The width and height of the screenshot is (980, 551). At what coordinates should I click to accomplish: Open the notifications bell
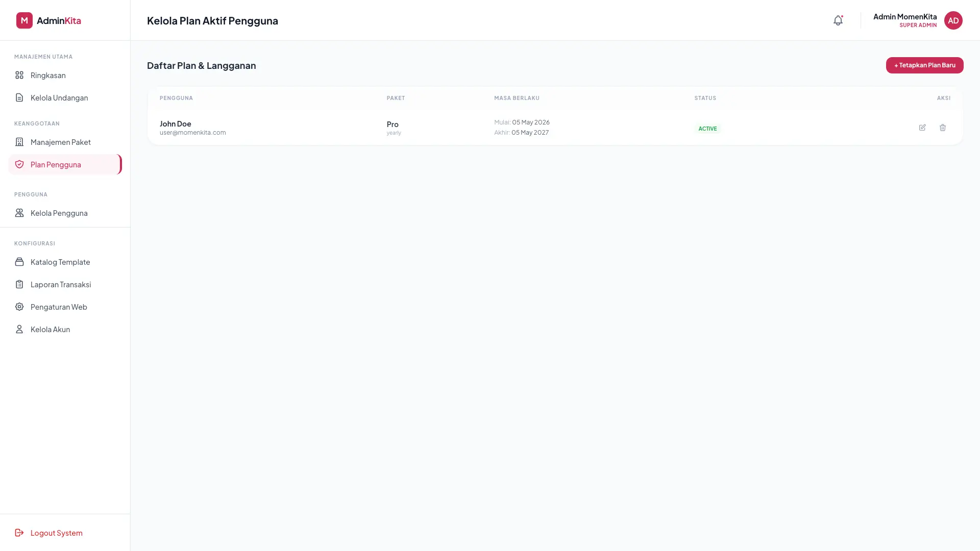tap(838, 20)
